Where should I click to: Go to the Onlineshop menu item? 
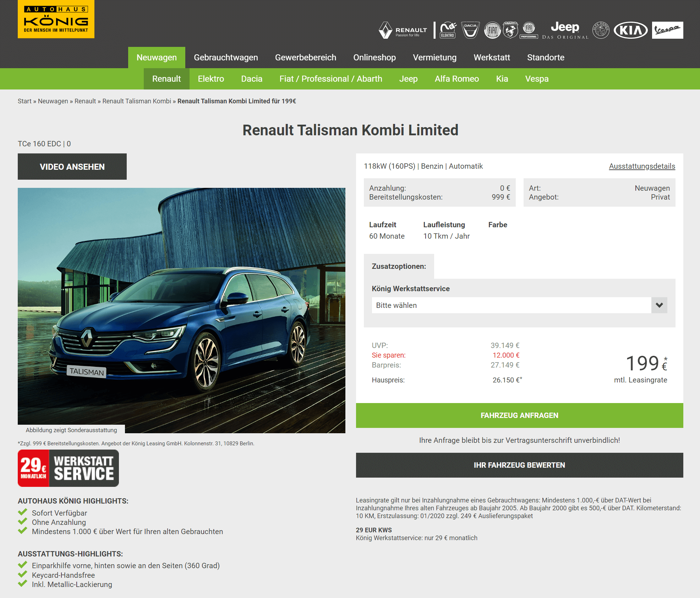374,58
